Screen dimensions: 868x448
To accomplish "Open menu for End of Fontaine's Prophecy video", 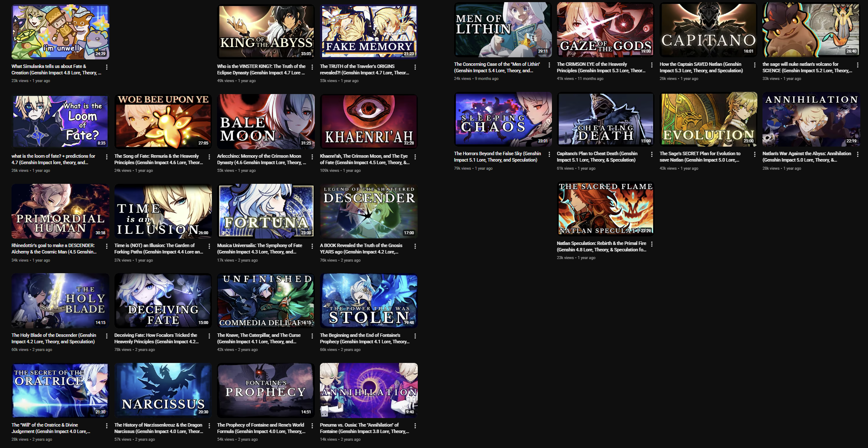I will point(415,336).
